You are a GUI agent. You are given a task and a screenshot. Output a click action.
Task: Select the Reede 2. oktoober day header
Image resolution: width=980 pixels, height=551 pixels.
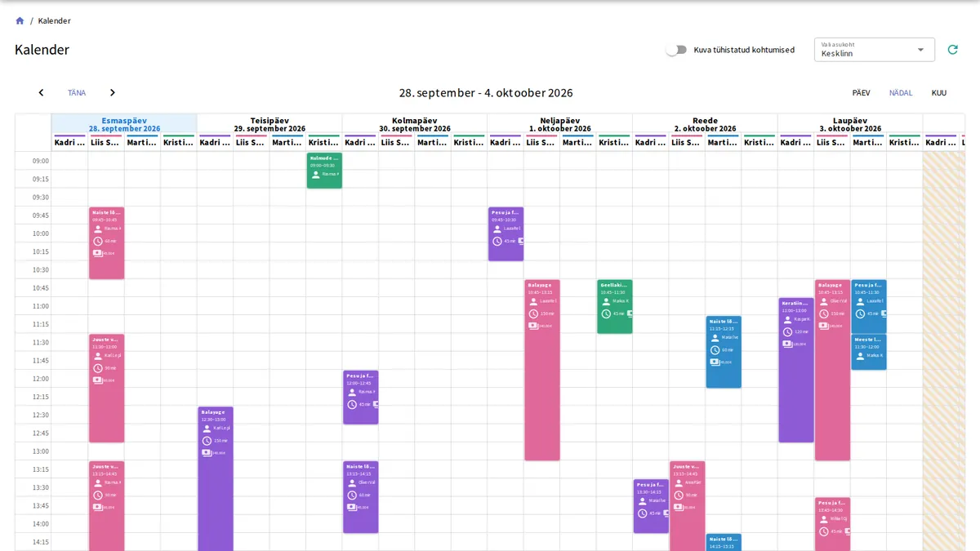(706, 124)
